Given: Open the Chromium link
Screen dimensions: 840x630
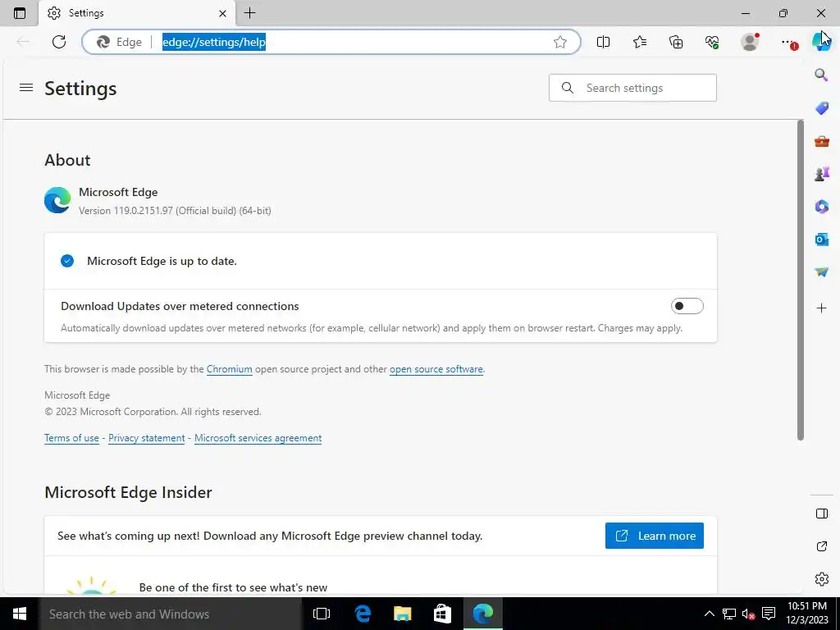Looking at the screenshot, I should click(x=230, y=369).
